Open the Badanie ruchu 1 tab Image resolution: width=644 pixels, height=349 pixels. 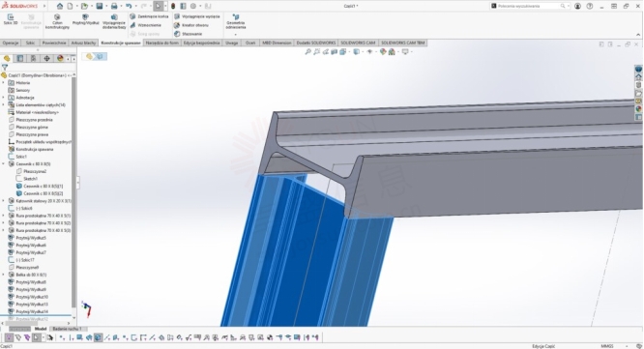[67, 329]
